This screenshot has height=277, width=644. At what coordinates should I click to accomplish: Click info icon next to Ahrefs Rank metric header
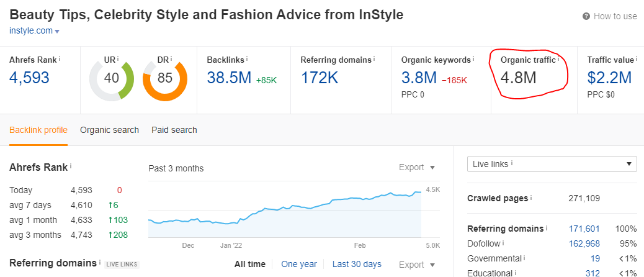point(60,59)
